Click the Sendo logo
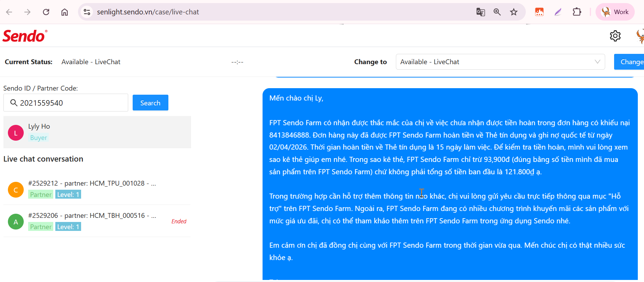Viewport: 644px width, 282px height. click(x=25, y=36)
